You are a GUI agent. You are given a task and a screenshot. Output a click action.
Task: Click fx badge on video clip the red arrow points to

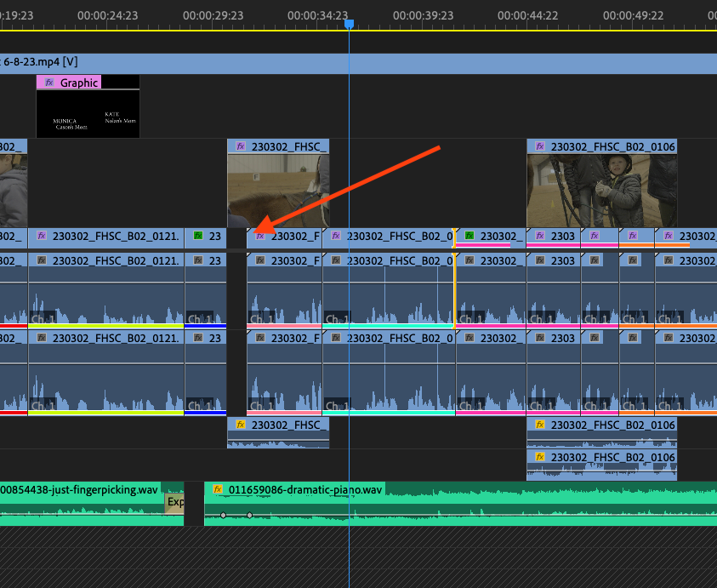point(260,236)
